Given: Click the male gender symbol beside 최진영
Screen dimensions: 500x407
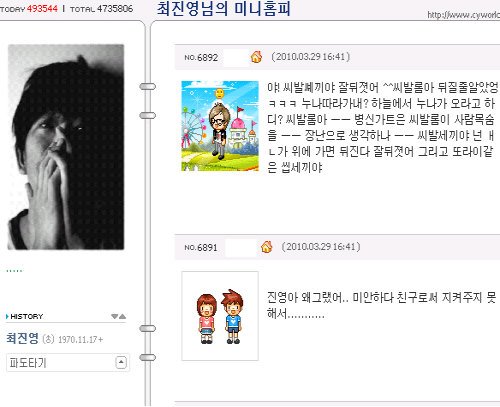Looking at the screenshot, I should pyautogui.click(x=48, y=339).
